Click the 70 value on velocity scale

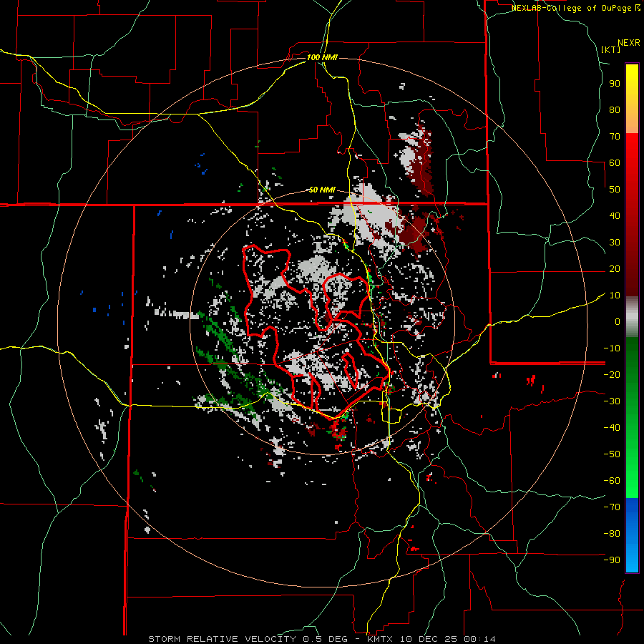[x=615, y=137]
